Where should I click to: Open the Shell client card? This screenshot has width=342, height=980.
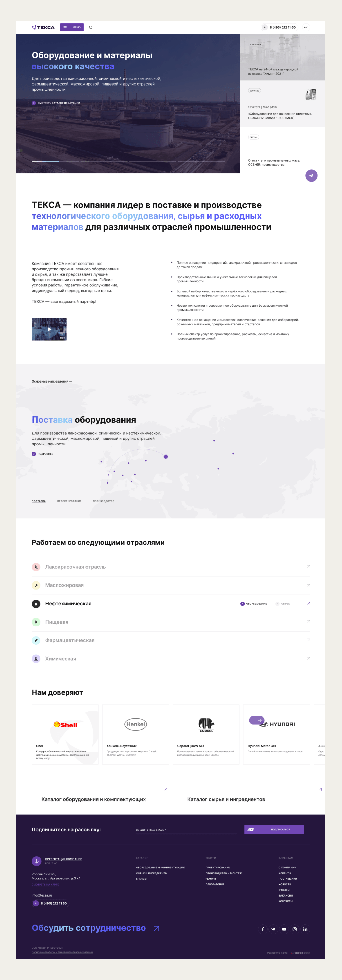point(65,735)
